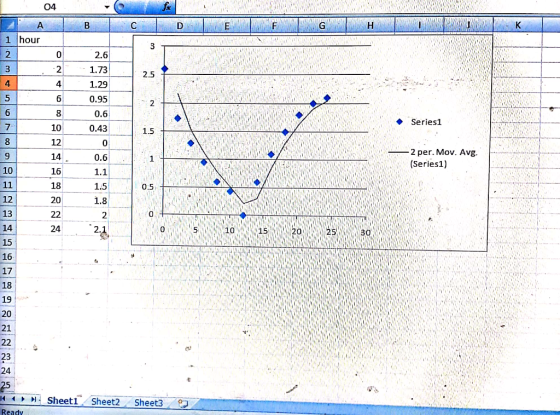Switch to the Sheet1 tab
Image resolution: width=560 pixels, height=415 pixels.
pos(62,401)
